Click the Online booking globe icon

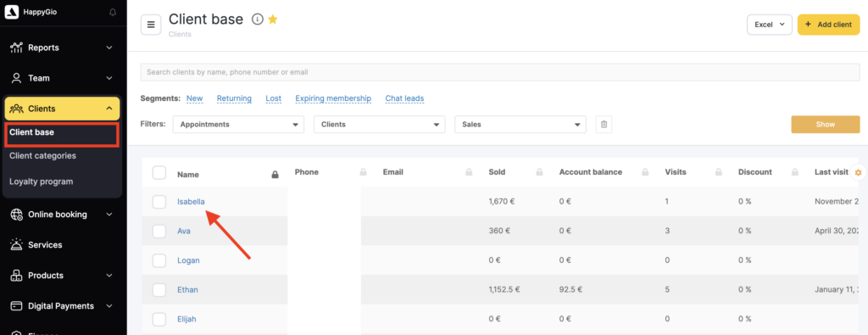tap(16, 215)
